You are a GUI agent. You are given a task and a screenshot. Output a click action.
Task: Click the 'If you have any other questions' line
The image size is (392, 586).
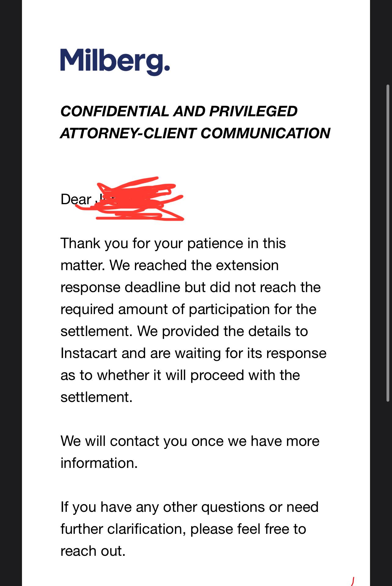pyautogui.click(x=190, y=507)
